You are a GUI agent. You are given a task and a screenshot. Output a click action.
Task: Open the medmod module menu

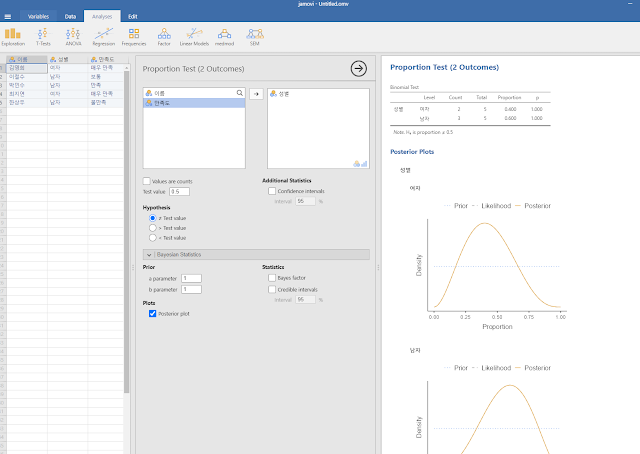tap(224, 37)
